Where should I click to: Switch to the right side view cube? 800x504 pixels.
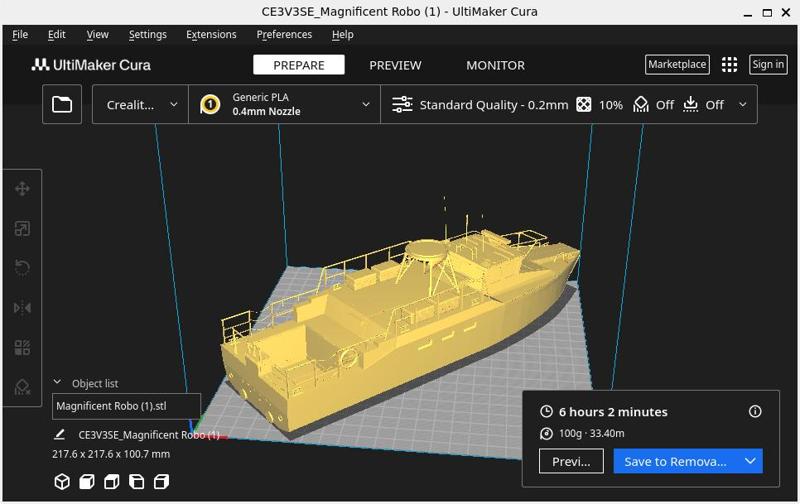click(x=161, y=482)
